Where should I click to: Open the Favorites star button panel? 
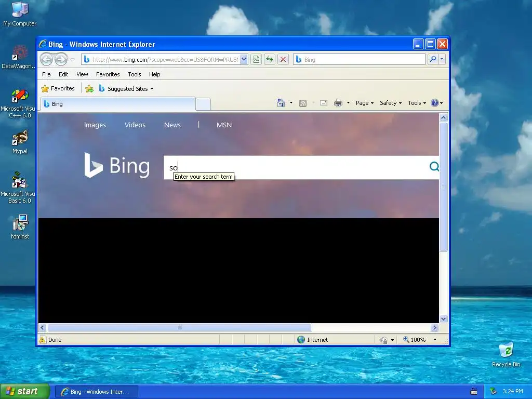[x=58, y=88]
